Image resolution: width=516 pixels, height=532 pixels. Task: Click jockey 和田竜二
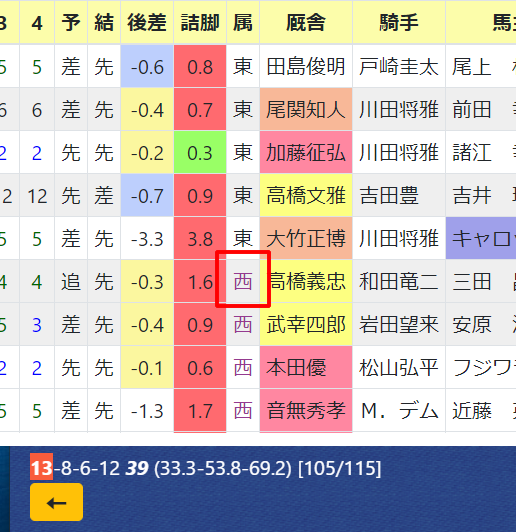click(x=399, y=282)
